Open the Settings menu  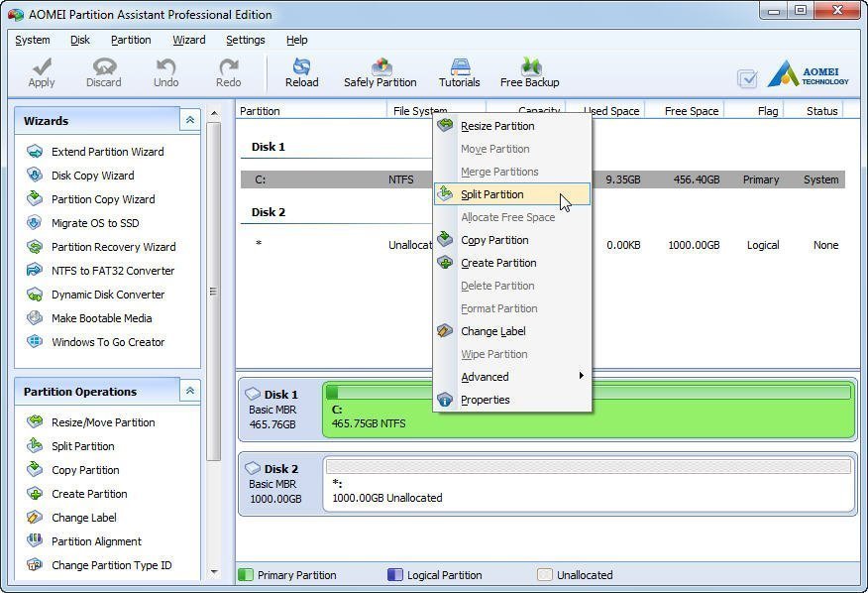(x=245, y=40)
